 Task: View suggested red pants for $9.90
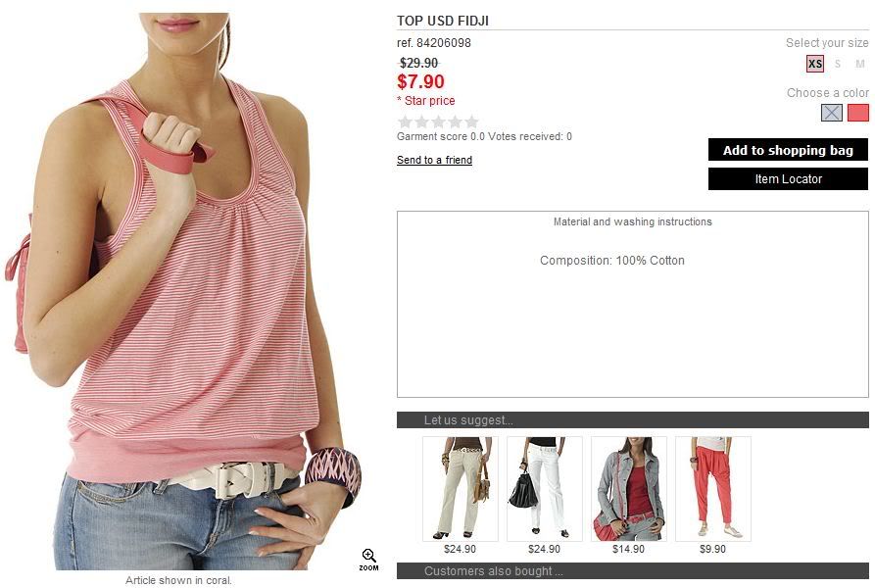712,489
